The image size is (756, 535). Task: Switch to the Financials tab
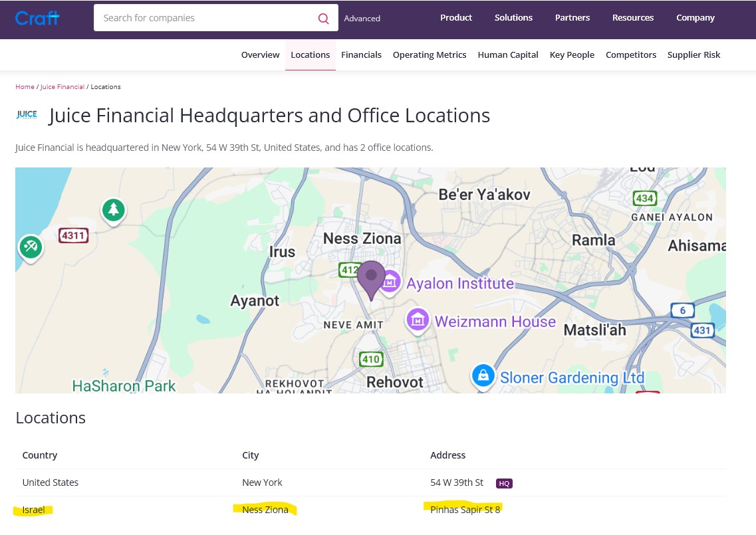pyautogui.click(x=361, y=54)
